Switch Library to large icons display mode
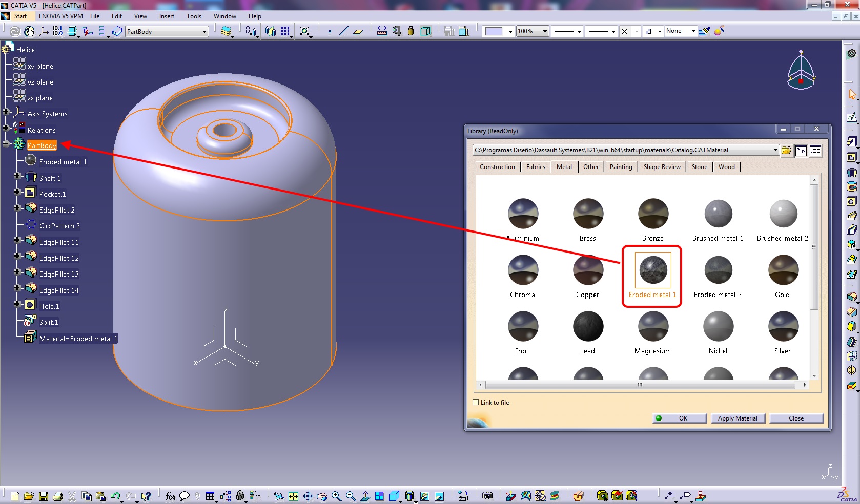Viewport: 860px width, 504px height. click(x=801, y=151)
